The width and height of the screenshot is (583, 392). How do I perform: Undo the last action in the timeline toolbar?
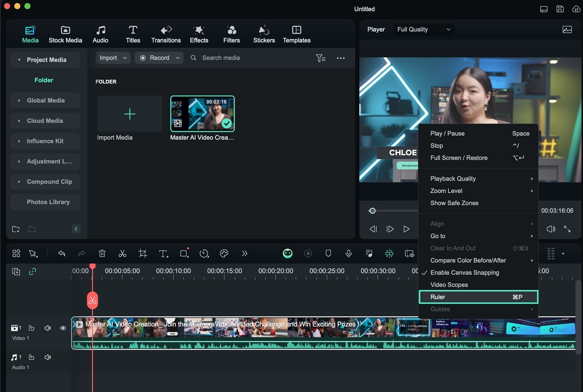62,254
